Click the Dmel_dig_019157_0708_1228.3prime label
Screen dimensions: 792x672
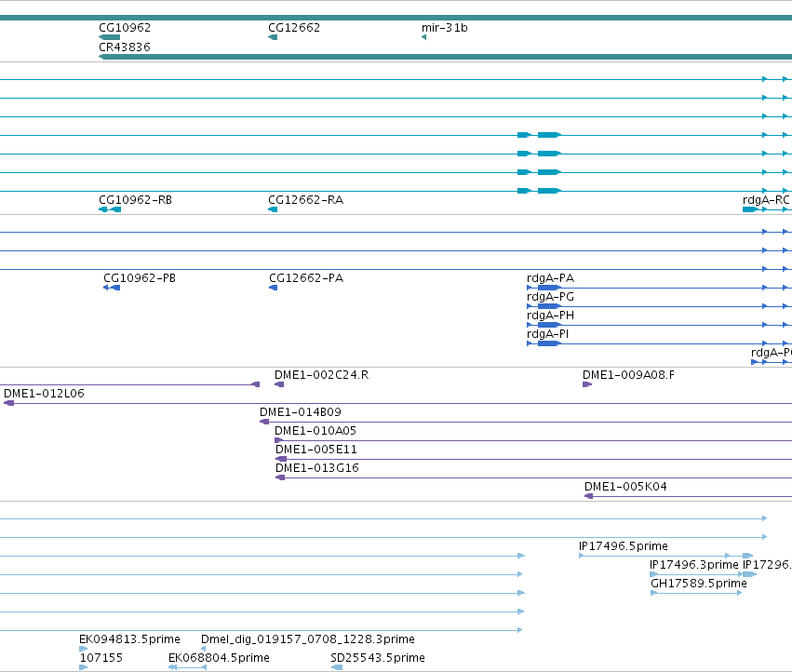(x=308, y=640)
